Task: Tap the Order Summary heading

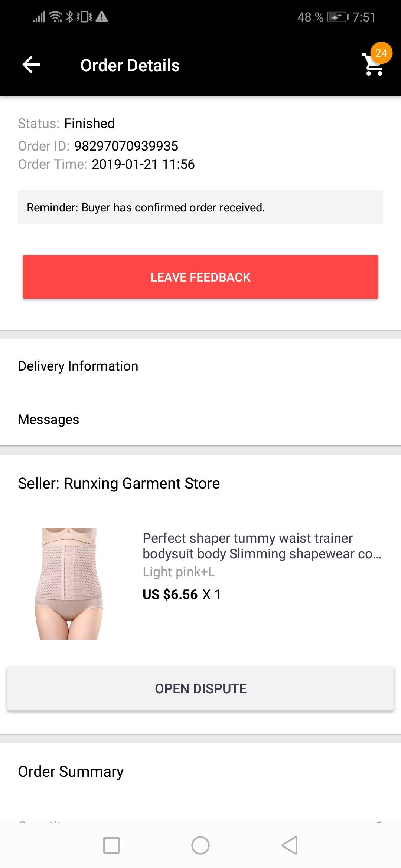Action: (x=71, y=772)
